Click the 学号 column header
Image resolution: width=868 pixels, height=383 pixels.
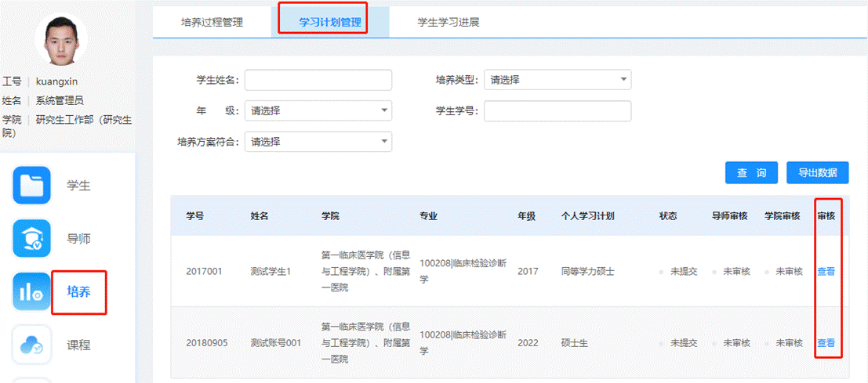point(195,216)
